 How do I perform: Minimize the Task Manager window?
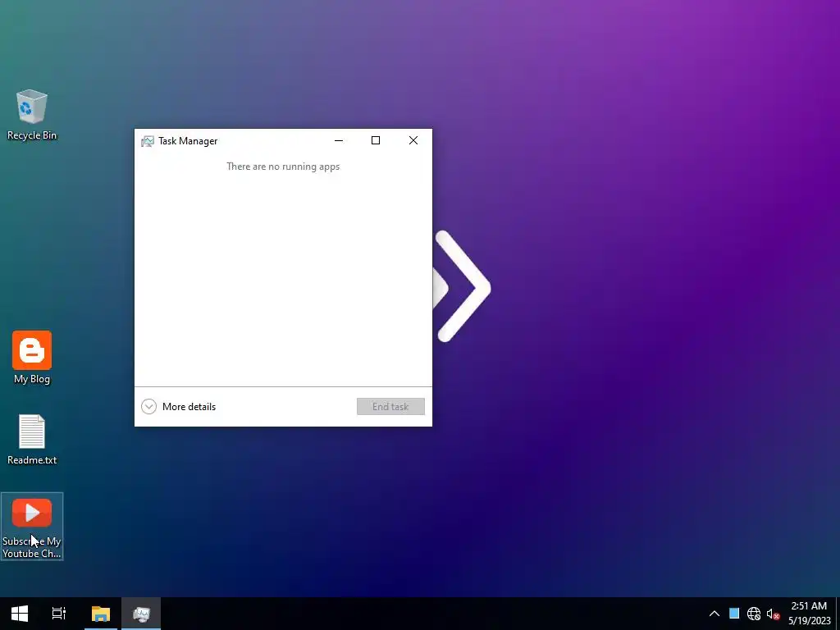(x=339, y=140)
